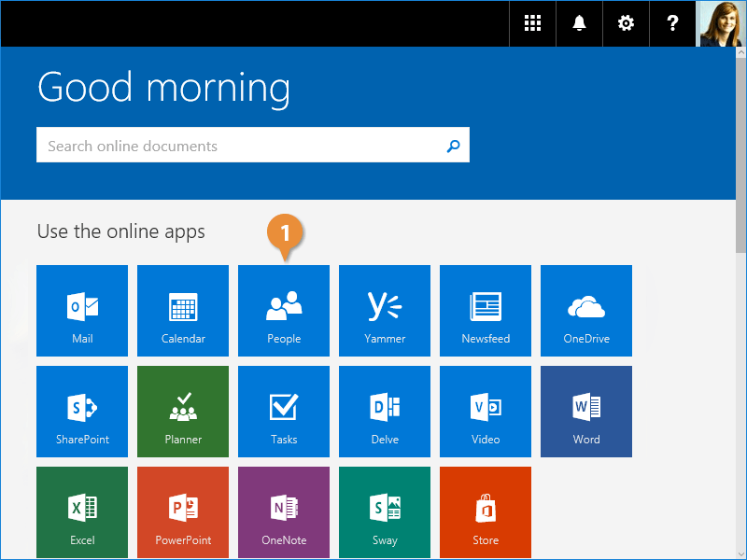Click the user profile picture

pyautogui.click(x=721, y=23)
